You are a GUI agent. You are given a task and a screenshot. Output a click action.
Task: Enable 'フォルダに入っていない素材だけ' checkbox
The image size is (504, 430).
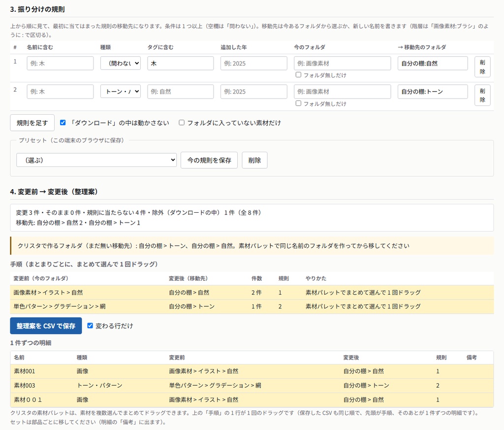click(x=182, y=123)
